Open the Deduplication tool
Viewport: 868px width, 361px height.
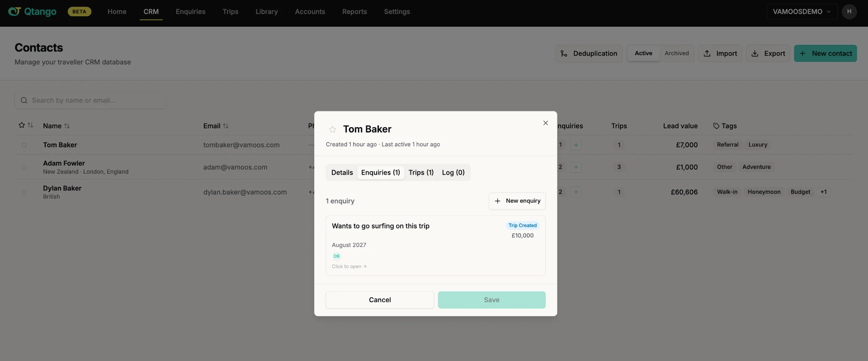click(x=589, y=53)
